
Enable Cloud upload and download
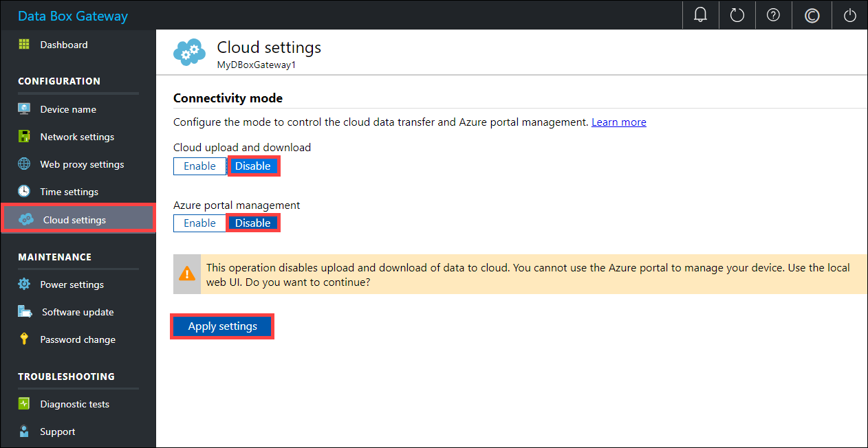[x=199, y=166]
